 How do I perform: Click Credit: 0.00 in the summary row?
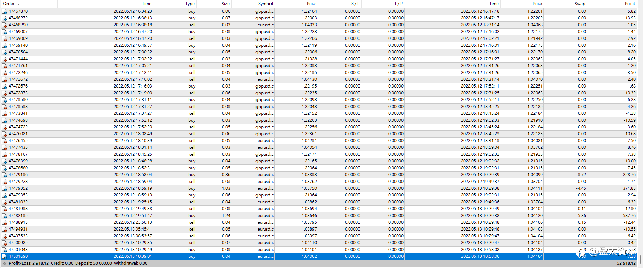point(62,263)
